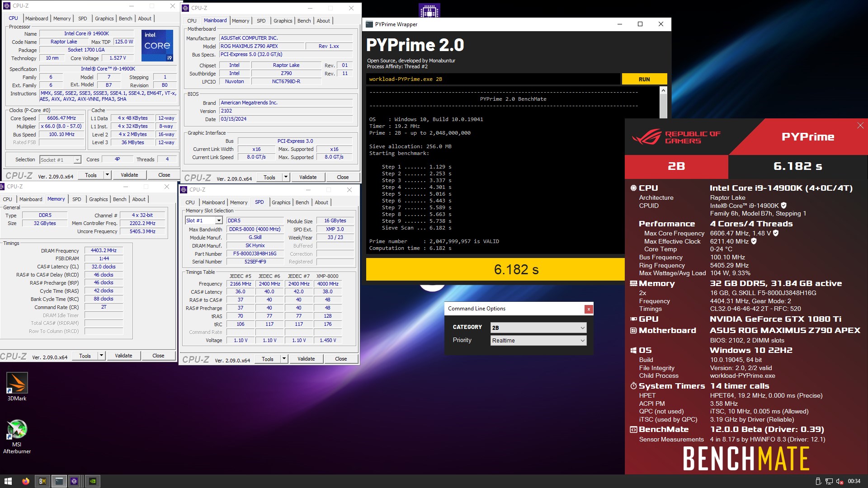Click the ROG Republic of Gamers logo
This screenshot has height=488, width=868.
(x=676, y=137)
